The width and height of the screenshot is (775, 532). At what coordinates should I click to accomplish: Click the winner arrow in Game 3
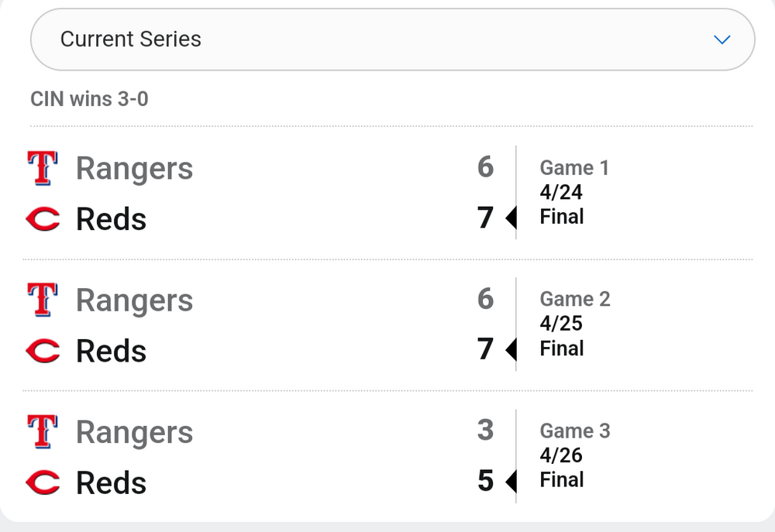511,482
